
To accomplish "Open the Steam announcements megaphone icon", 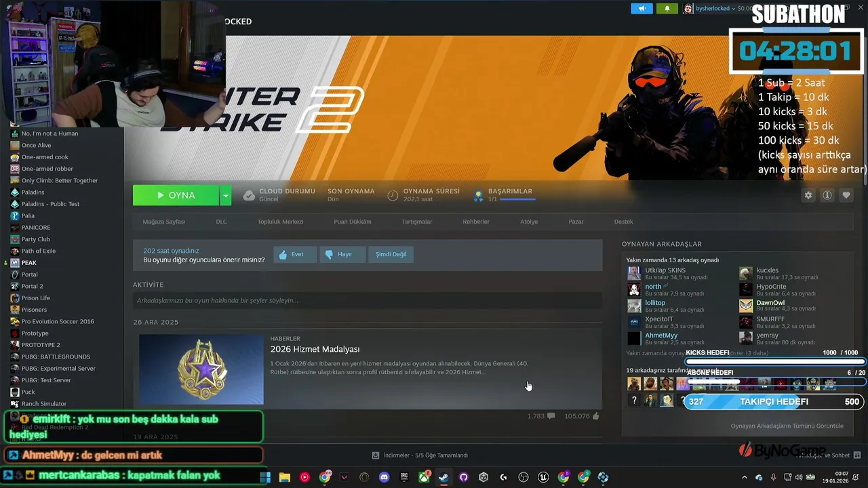I will tap(642, 9).
